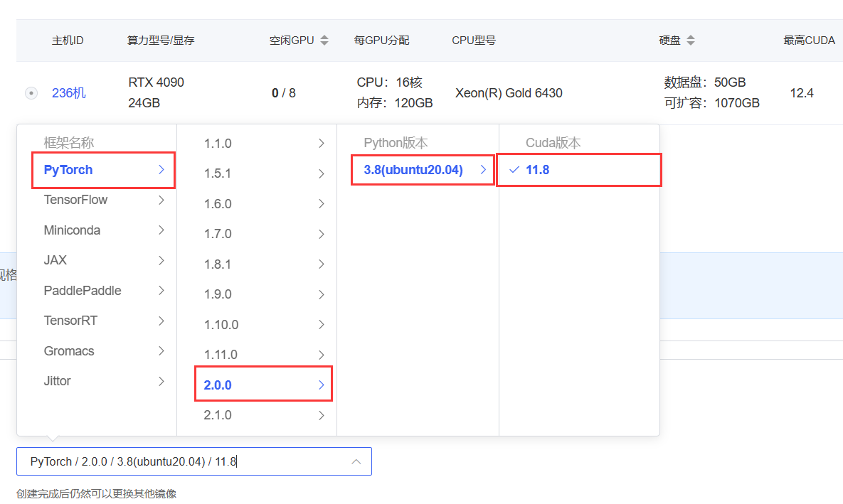Collapse the image selector dropdown arrow

point(356,462)
